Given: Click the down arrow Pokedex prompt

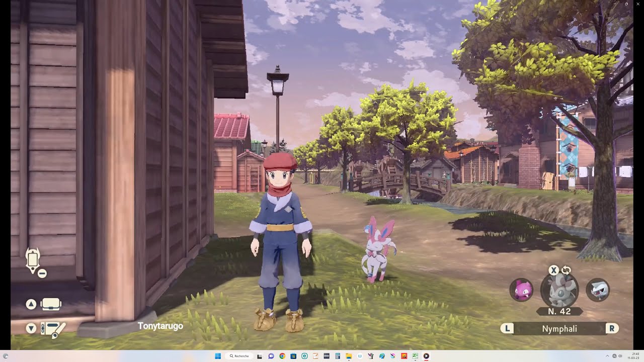Looking at the screenshot, I should pos(31,328).
